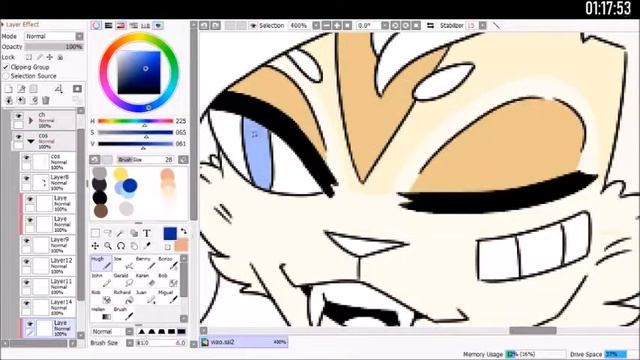Hide Layer8 via eye icon

click(x=27, y=178)
